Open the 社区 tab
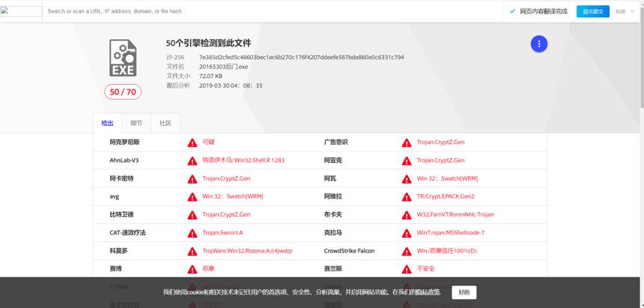This screenshot has height=308, width=644. [165, 123]
